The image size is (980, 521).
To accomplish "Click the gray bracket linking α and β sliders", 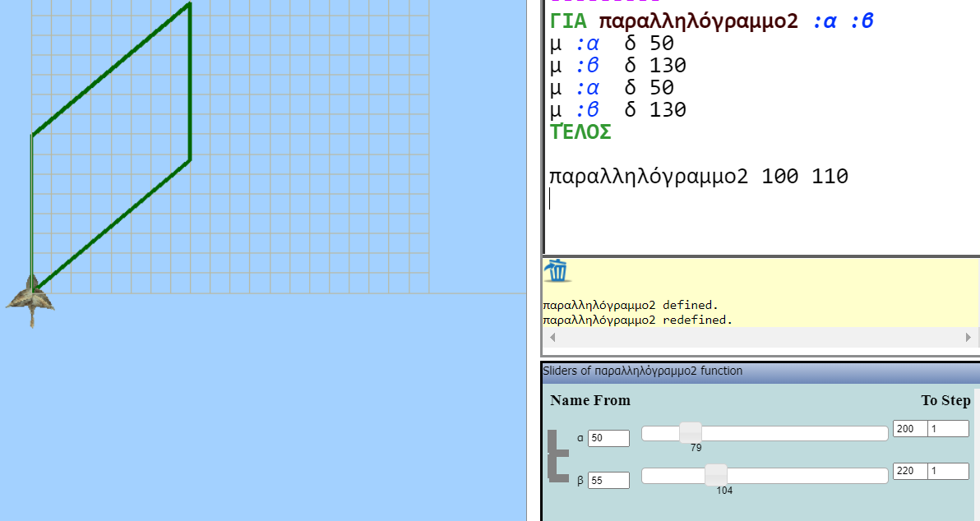I will click(557, 454).
